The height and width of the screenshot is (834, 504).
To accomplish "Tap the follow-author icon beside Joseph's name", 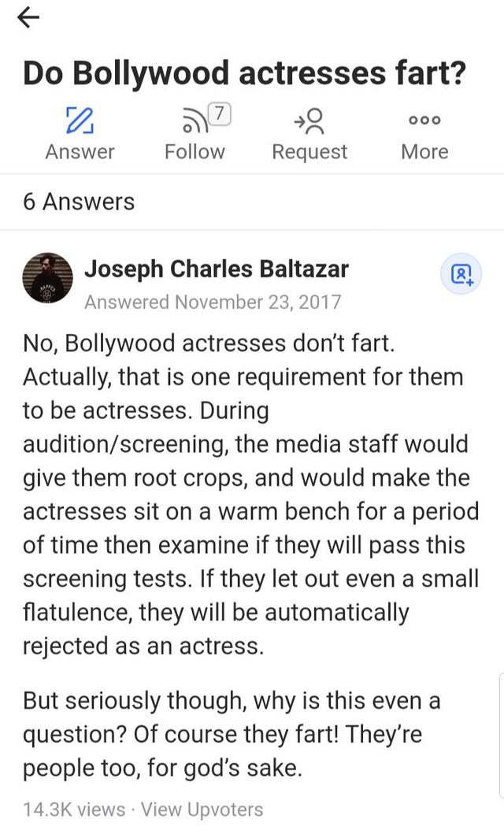I will (x=461, y=274).
